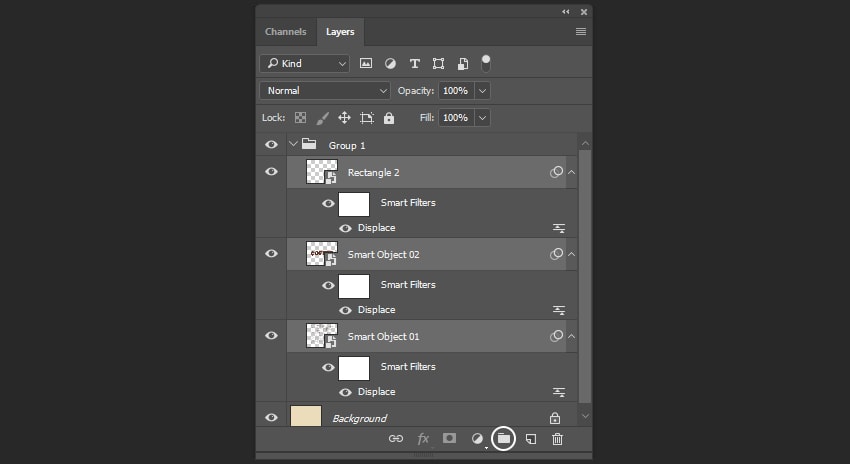Collapse panel with double-arrow icon
This screenshot has height=464, width=850.
coord(565,11)
